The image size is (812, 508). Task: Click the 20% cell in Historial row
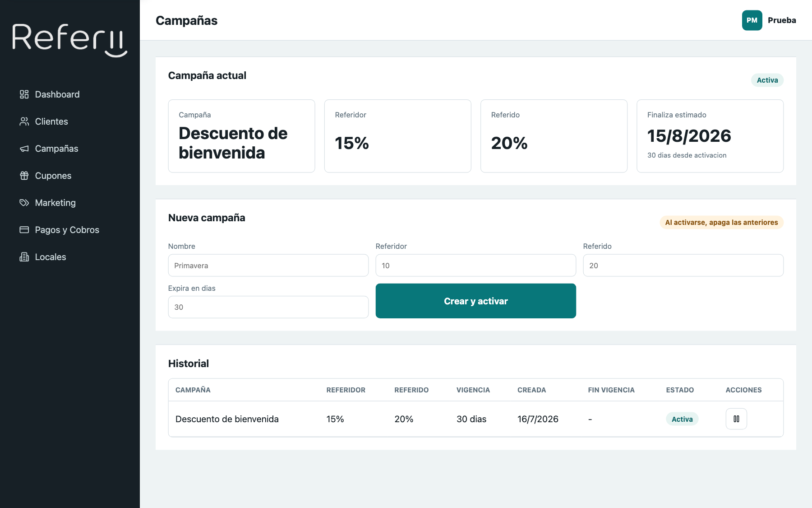[x=404, y=419]
